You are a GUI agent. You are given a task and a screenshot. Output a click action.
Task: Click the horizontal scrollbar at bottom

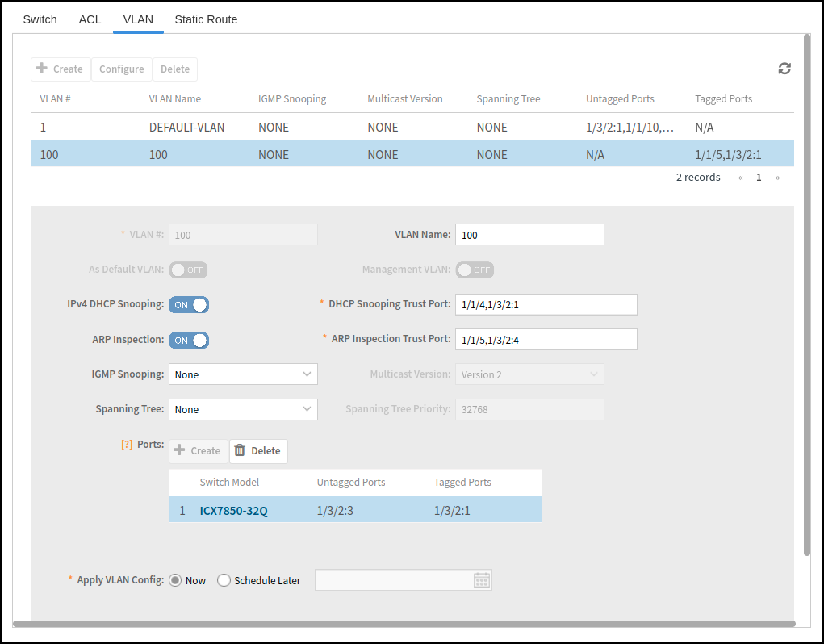click(404, 624)
